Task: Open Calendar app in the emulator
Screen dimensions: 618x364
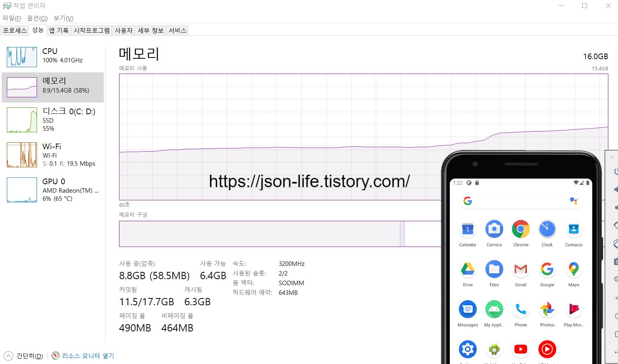Action: pos(468,229)
